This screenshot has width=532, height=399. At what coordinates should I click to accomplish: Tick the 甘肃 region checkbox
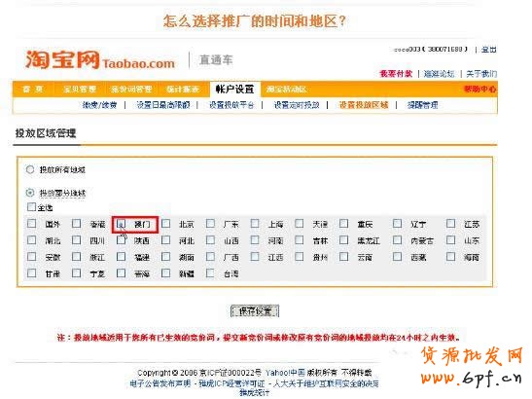pos(31,272)
